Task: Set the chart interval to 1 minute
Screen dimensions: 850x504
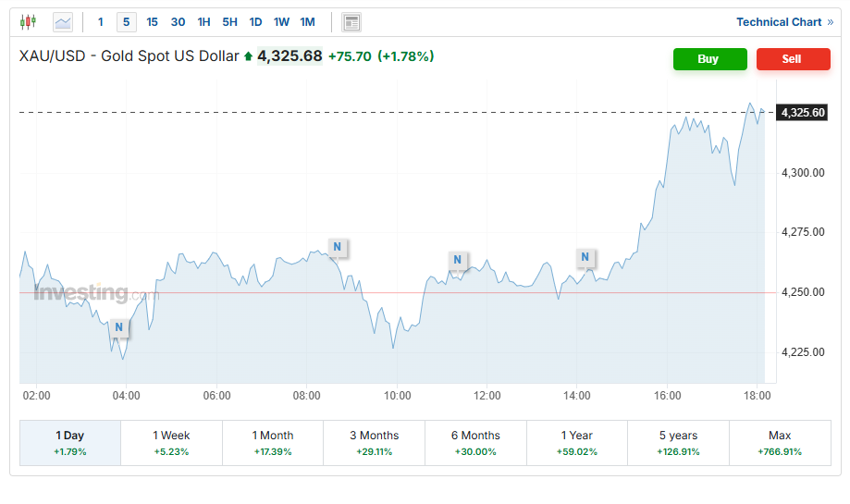Action: point(101,22)
